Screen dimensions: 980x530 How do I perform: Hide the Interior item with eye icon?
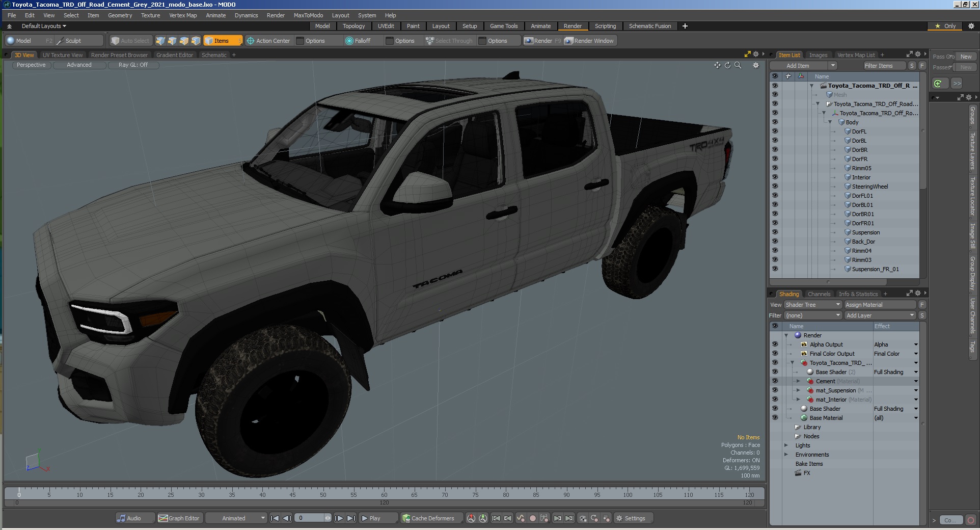pyautogui.click(x=775, y=177)
